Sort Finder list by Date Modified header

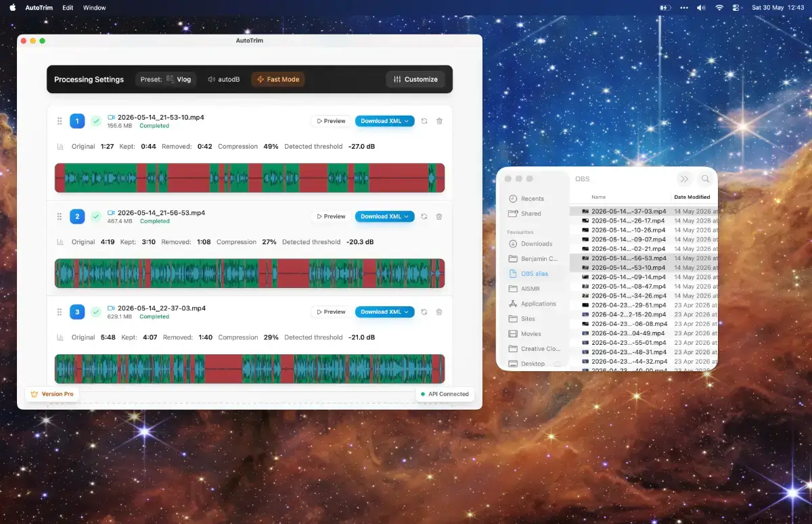point(694,197)
